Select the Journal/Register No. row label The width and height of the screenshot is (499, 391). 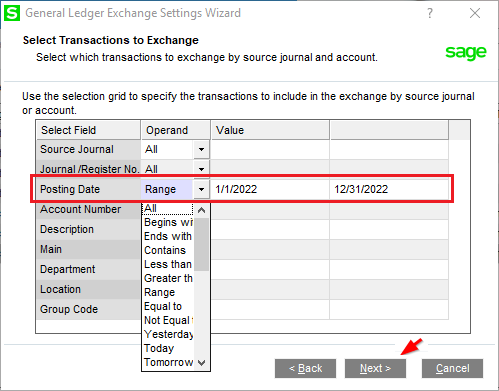pyautogui.click(x=88, y=169)
